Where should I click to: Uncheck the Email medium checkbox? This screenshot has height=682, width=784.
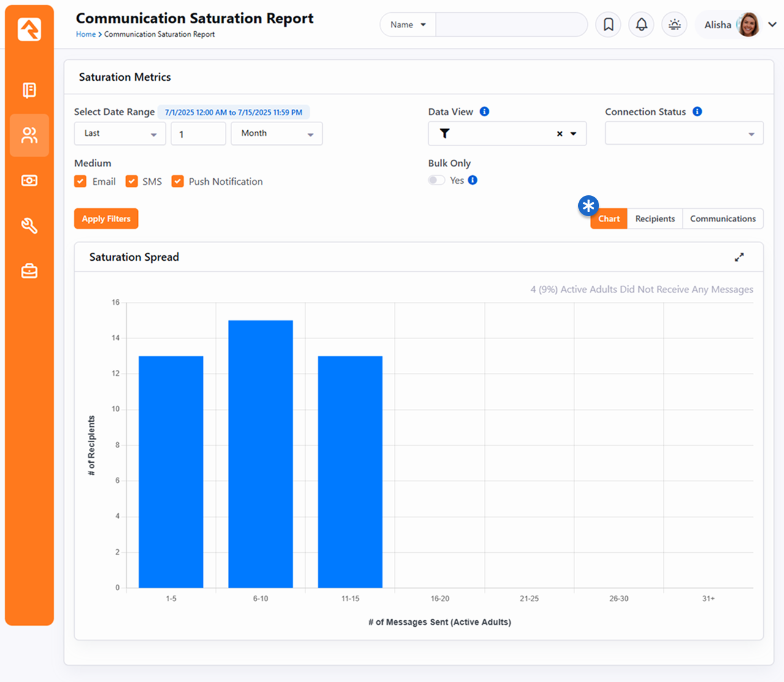click(80, 181)
